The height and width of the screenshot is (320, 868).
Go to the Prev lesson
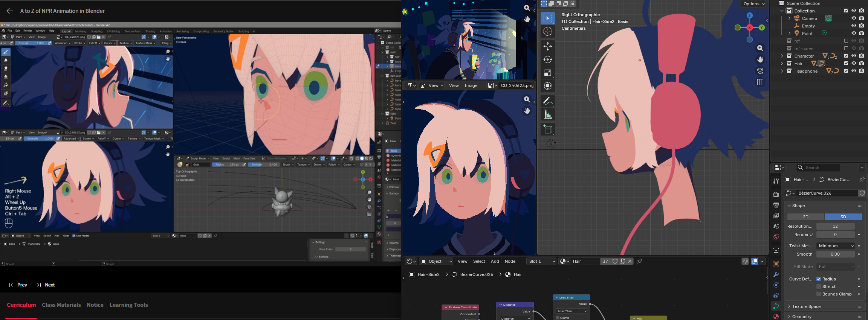18,285
